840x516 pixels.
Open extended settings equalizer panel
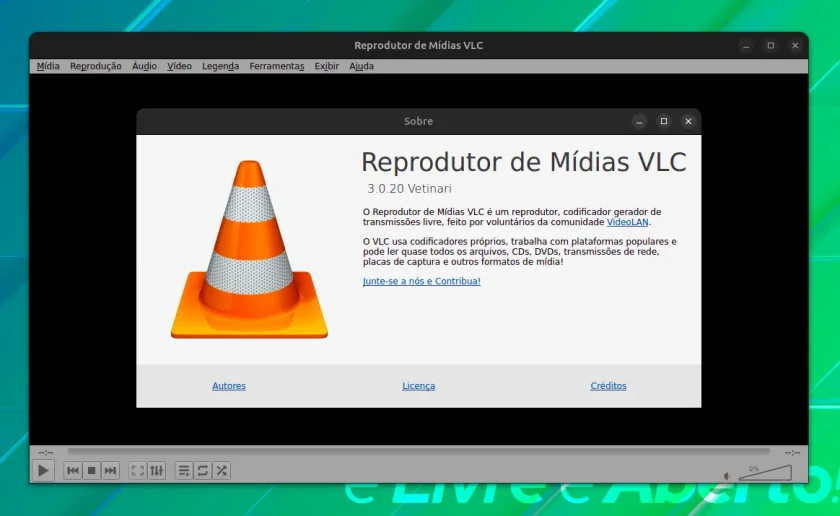click(156, 470)
